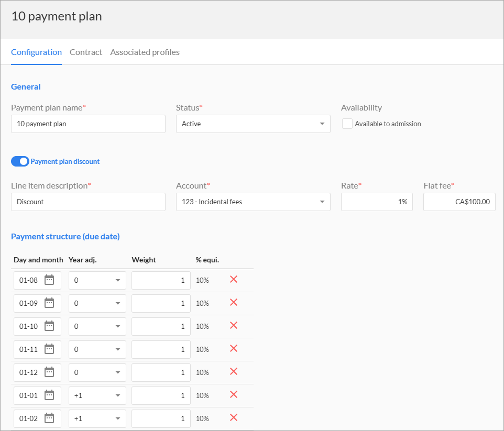Expand Year adj. dropdown for 01-11 row
Screen dimensions: 504x431
(97, 349)
